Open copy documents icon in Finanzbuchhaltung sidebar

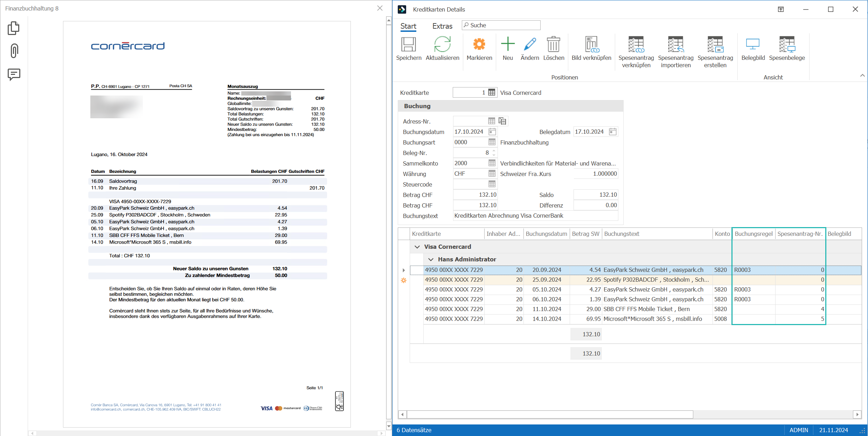tap(14, 28)
